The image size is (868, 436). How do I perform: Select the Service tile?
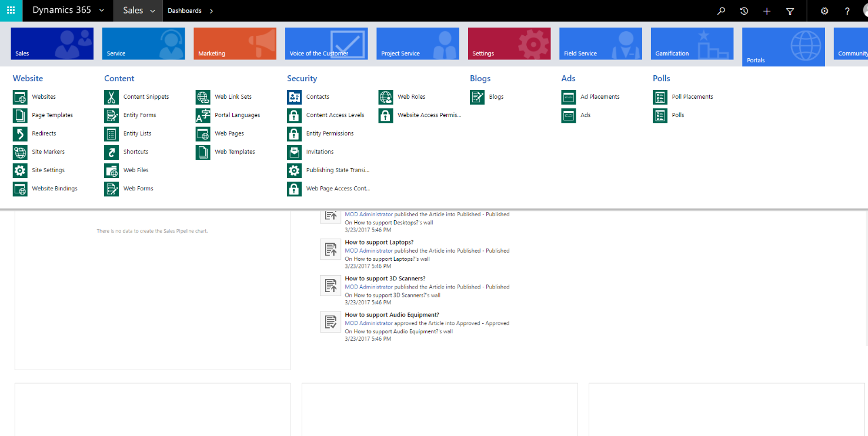point(143,43)
